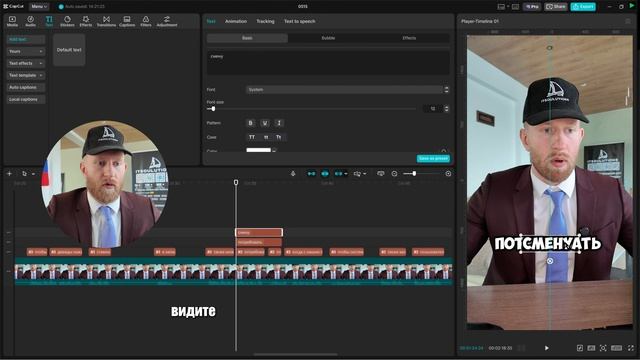Click the add track plus icon
Screen dimensions: 640x360
click(x=9, y=174)
